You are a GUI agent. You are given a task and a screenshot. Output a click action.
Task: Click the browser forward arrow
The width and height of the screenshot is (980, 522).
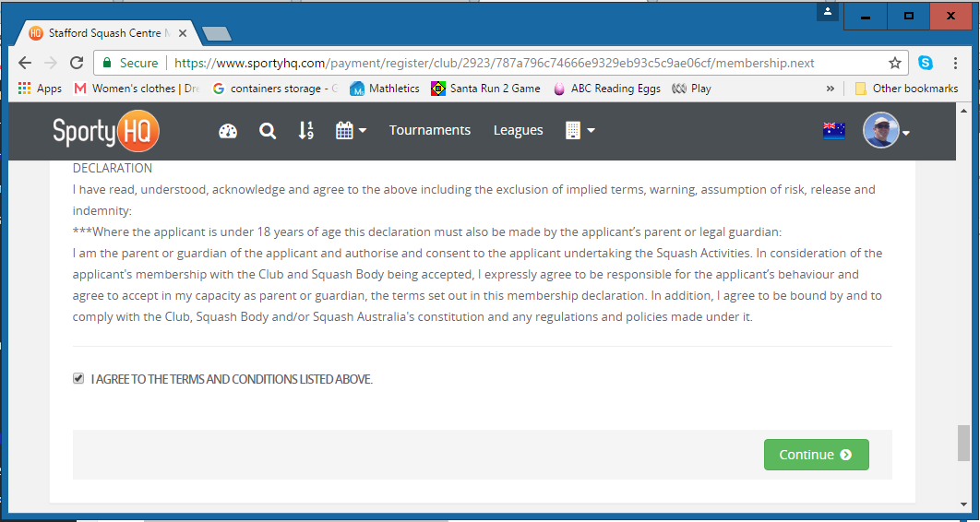pos(51,63)
